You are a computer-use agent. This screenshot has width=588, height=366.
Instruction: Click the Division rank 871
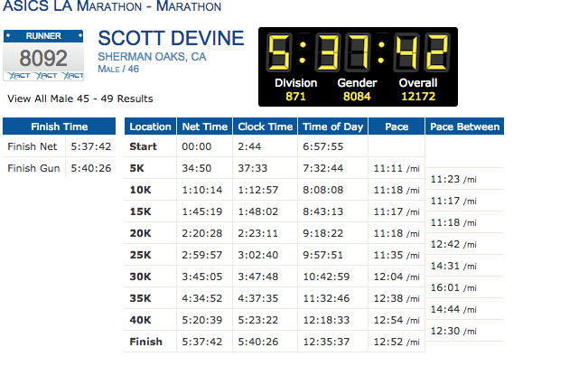click(295, 97)
